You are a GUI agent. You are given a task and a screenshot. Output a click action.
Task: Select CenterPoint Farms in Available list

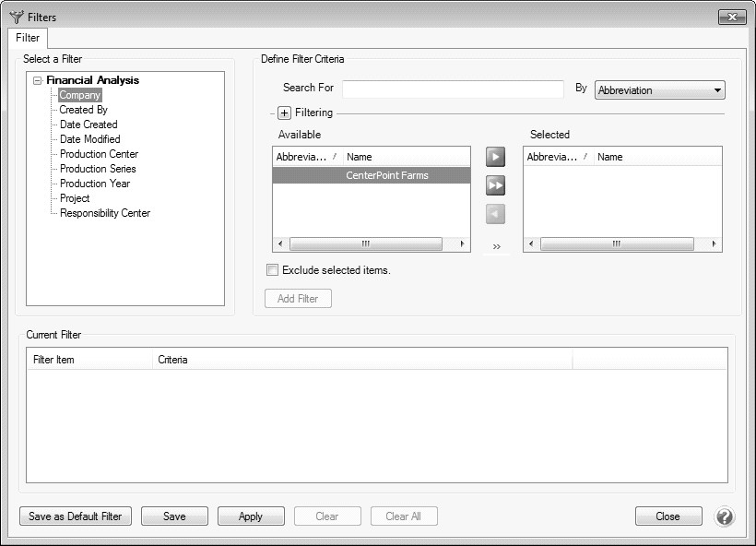(x=386, y=175)
